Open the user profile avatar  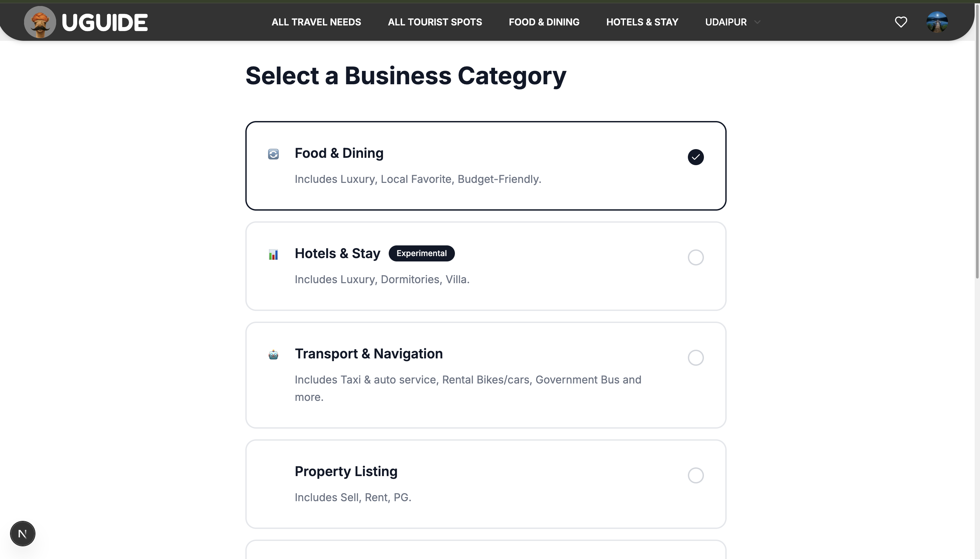(x=937, y=22)
